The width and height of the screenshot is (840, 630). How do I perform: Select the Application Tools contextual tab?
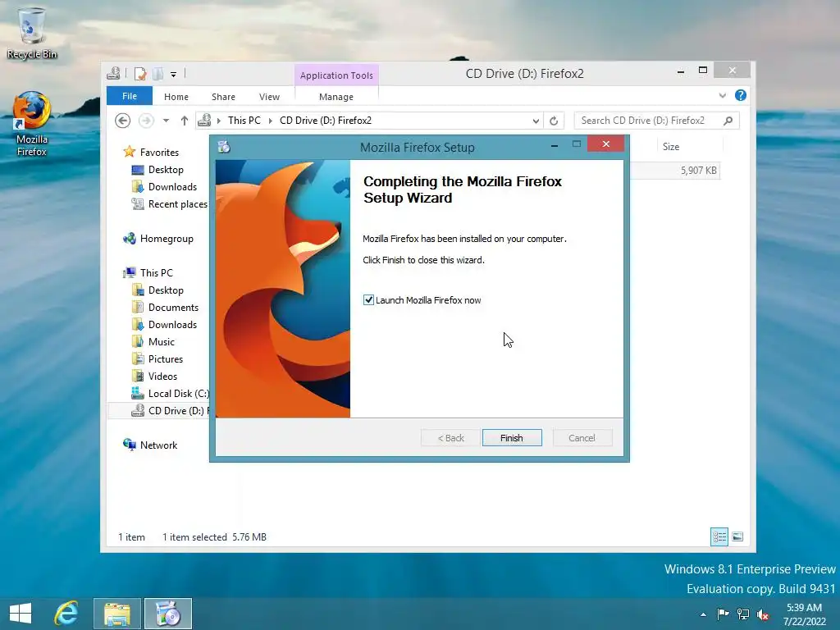click(336, 75)
